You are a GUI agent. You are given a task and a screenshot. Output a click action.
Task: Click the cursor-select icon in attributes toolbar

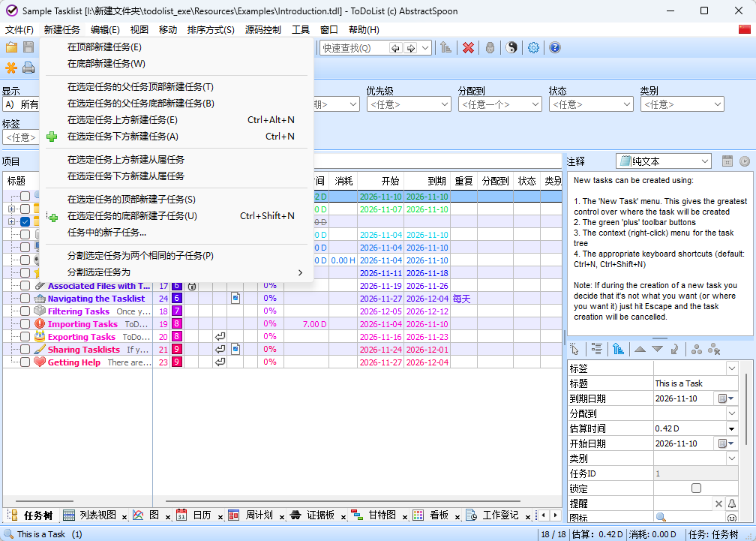[574, 349]
